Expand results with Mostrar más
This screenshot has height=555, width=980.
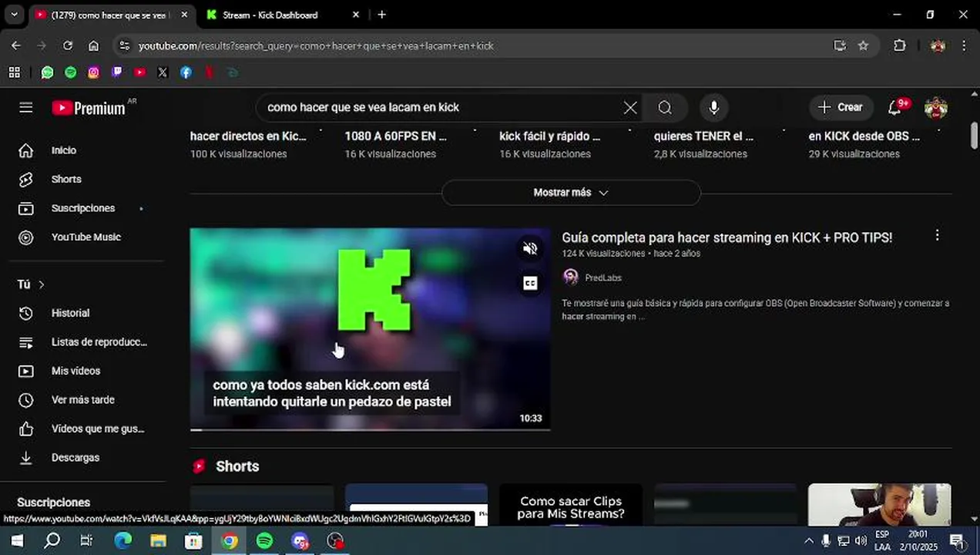tap(571, 193)
